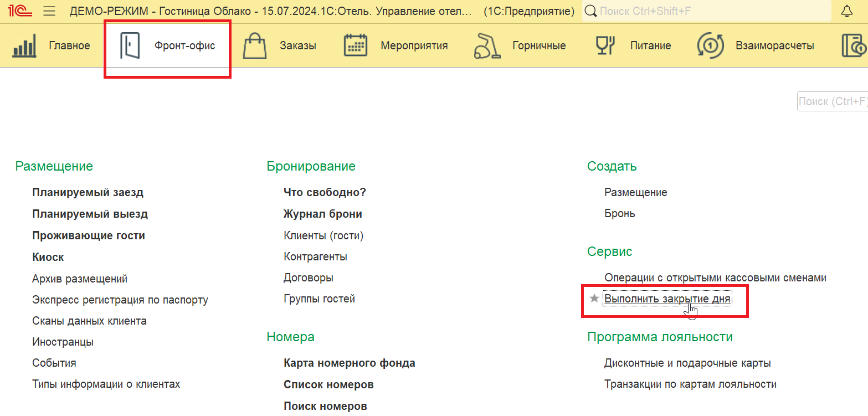Open the hamburger main menu
Viewport: 868px width, 416px height.
pyautogui.click(x=49, y=11)
